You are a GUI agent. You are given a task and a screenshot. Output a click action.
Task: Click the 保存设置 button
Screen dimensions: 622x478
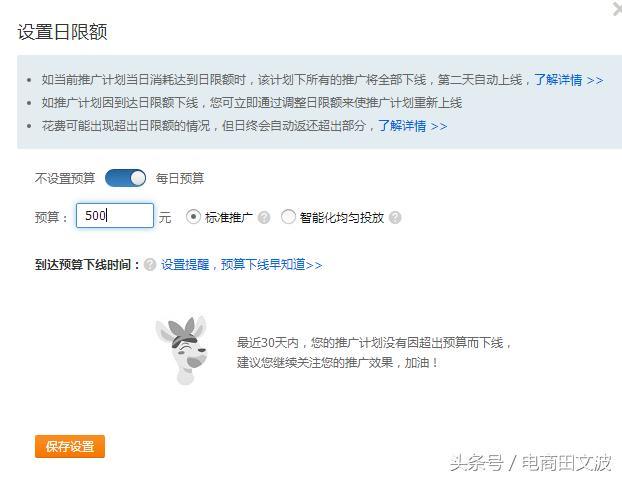click(70, 446)
